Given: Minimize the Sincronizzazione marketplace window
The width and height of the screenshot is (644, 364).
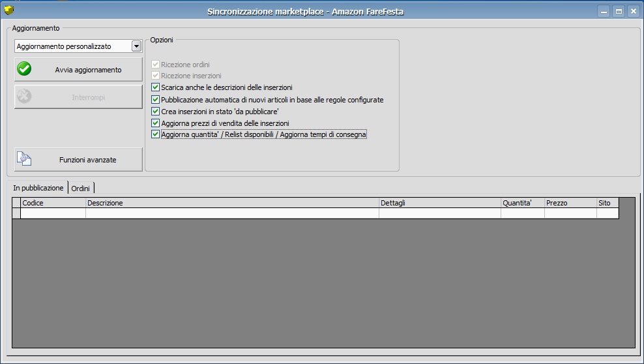Looking at the screenshot, I should click(x=604, y=11).
